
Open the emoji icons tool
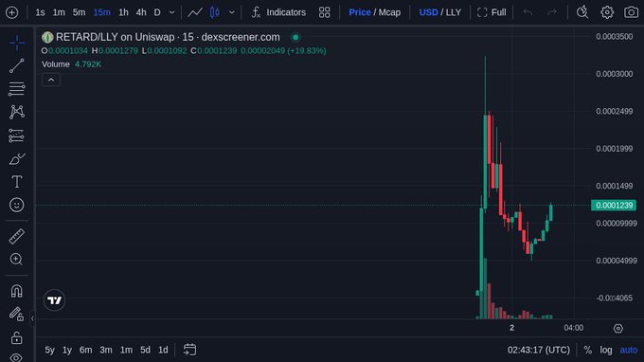17,205
